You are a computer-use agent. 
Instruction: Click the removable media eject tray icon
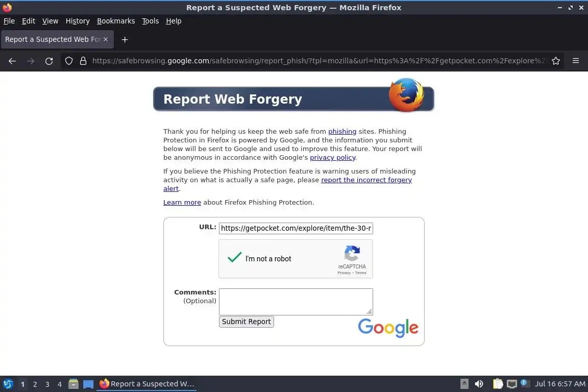click(x=464, y=384)
